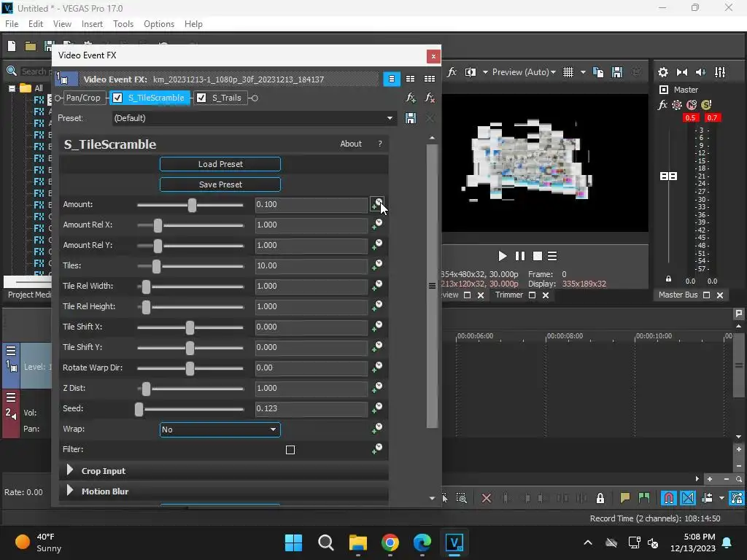Open preview overlays grid icon

pos(568,72)
